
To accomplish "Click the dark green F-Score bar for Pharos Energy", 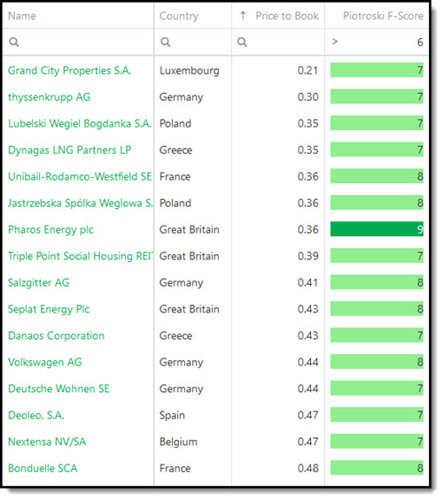I will point(377,229).
